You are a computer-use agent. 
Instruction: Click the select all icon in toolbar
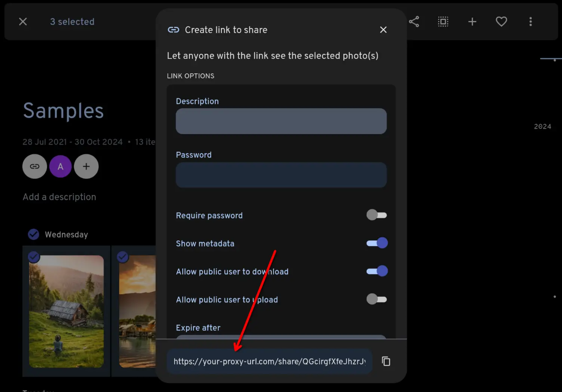tap(443, 22)
